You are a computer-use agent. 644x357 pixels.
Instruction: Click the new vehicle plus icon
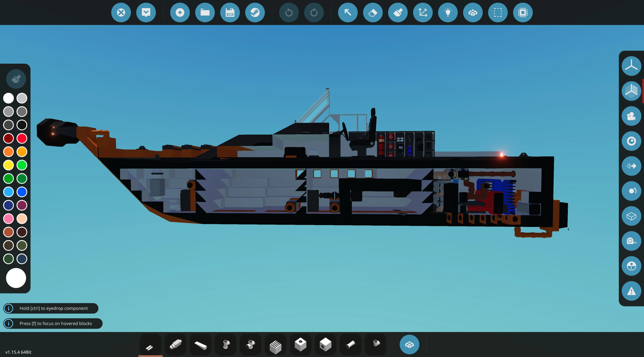coord(180,13)
